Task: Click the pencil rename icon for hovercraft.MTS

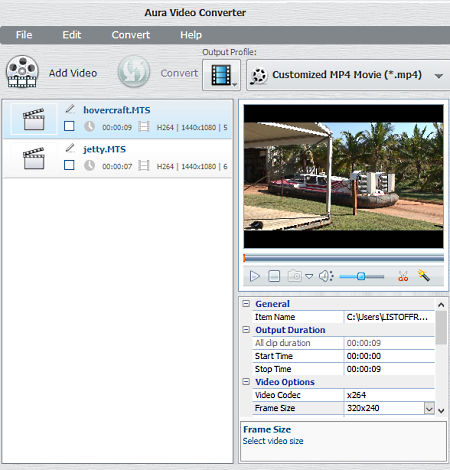Action: click(x=70, y=109)
